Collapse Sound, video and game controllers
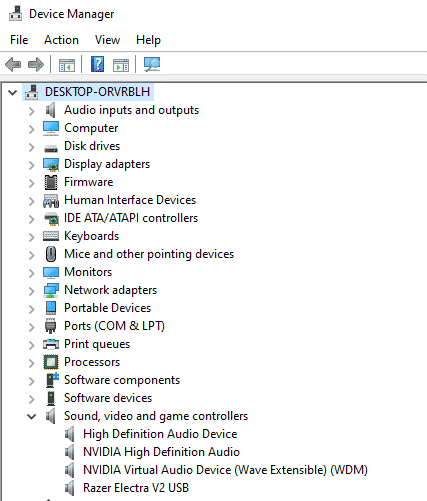Screen dimensions: 427x501 31,416
